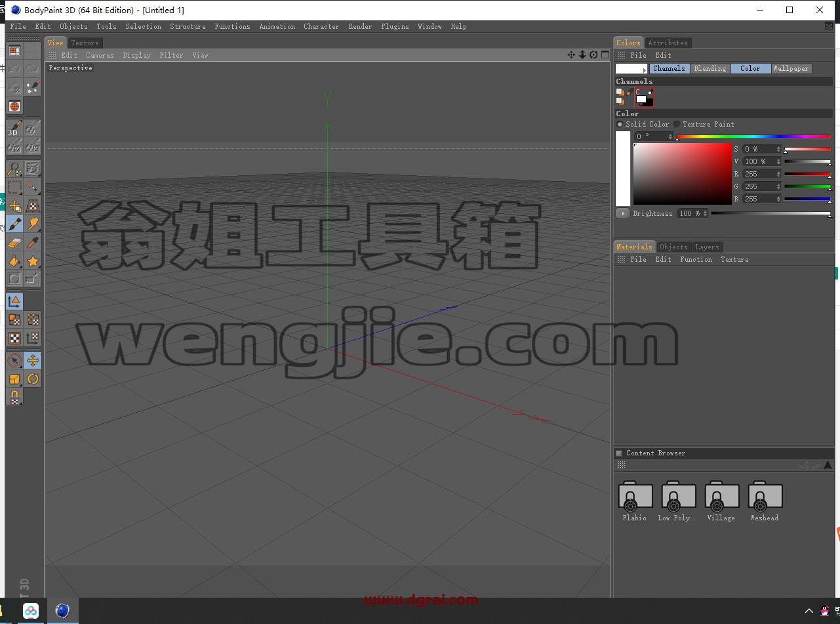This screenshot has width=840, height=624.
Task: Open the viewport Display menu
Action: click(x=136, y=55)
